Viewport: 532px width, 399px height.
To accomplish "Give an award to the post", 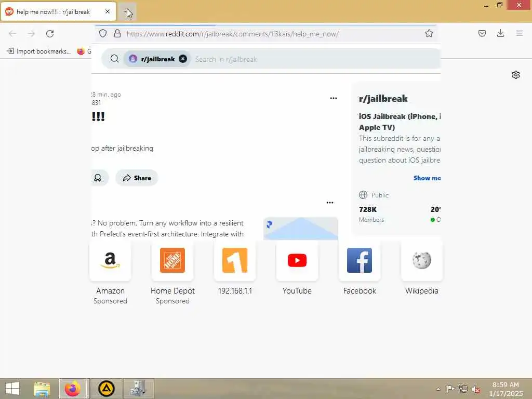I will coord(98,178).
